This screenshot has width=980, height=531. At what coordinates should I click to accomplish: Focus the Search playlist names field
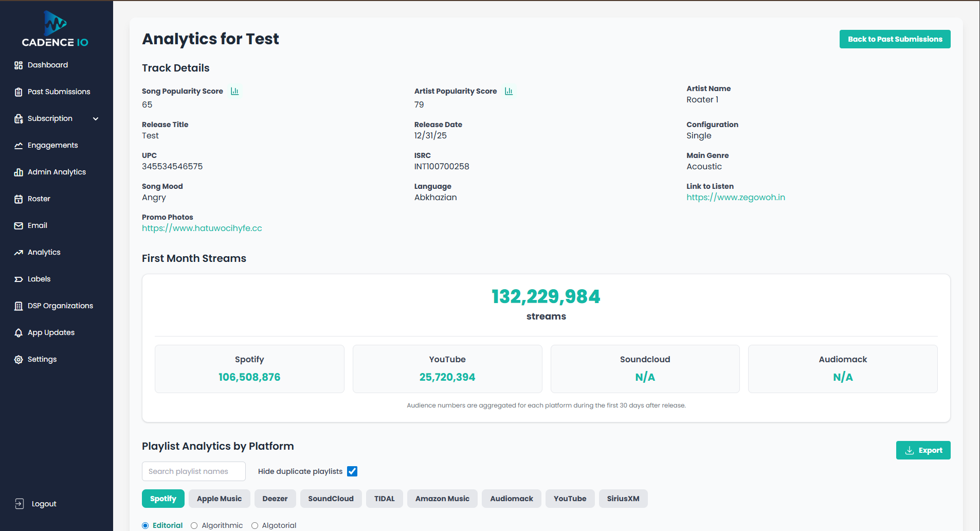tap(194, 471)
